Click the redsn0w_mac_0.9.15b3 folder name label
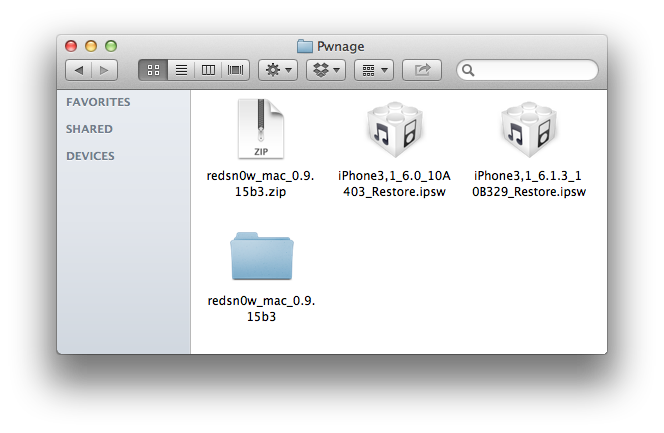Viewport: 664px width, 433px height. (261, 309)
